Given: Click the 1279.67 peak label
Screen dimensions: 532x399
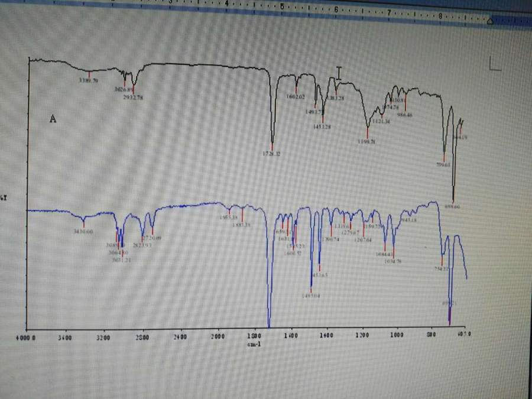Looking at the screenshot, I should (x=350, y=233).
